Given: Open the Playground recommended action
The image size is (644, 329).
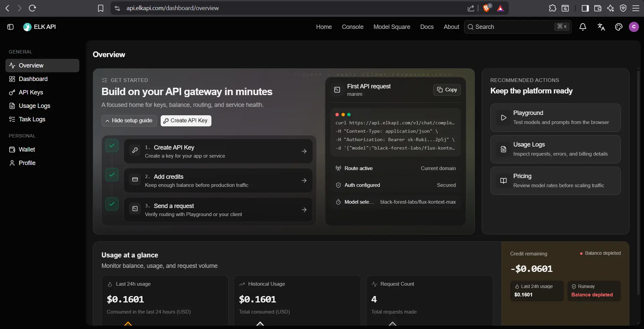Looking at the screenshot, I should tap(555, 118).
